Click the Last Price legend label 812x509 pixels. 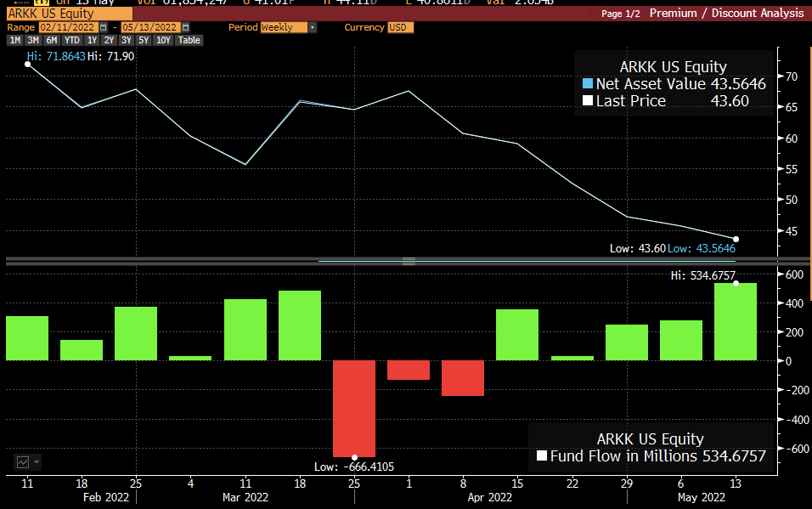point(631,101)
